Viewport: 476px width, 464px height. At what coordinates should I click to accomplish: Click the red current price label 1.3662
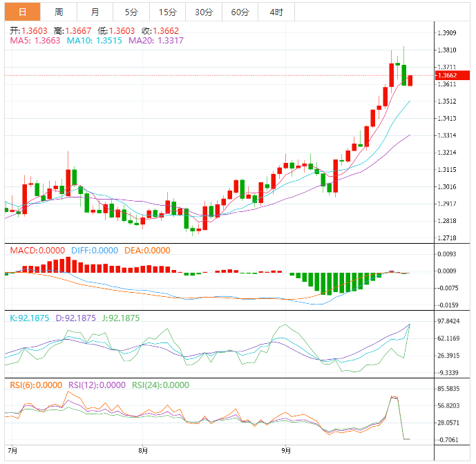tap(453, 75)
